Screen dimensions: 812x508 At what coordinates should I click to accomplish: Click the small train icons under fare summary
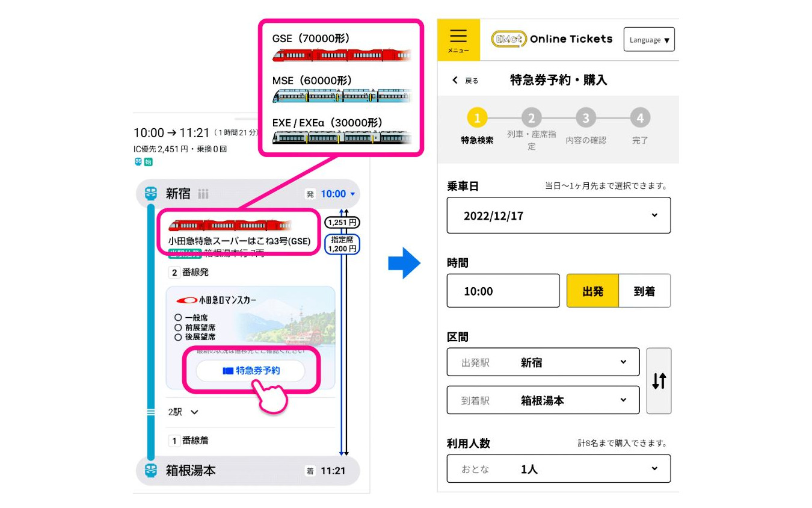tap(143, 162)
